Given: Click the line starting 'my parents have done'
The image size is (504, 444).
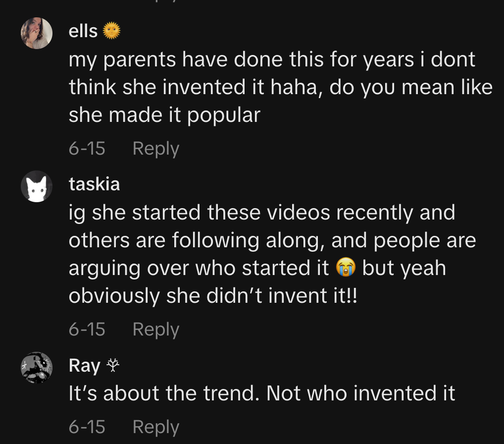Looking at the screenshot, I should (x=272, y=60).
